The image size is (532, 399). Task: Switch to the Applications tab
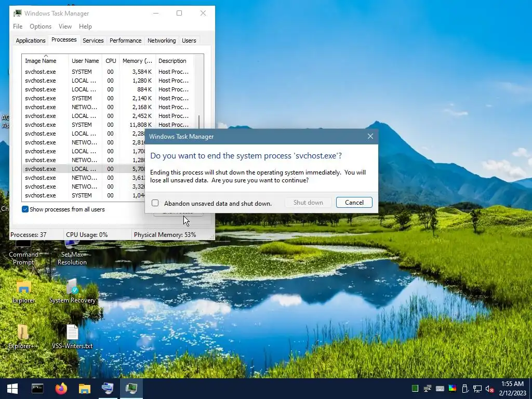pos(31,41)
